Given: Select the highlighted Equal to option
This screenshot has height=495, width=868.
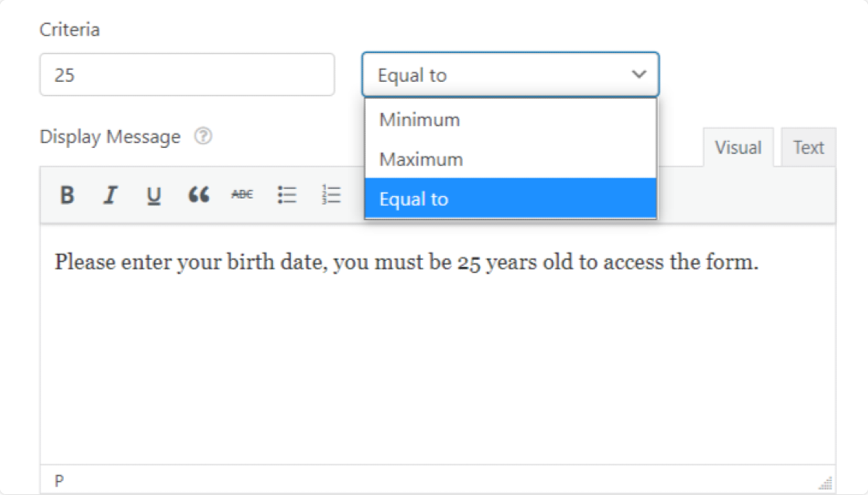Looking at the screenshot, I should point(510,198).
